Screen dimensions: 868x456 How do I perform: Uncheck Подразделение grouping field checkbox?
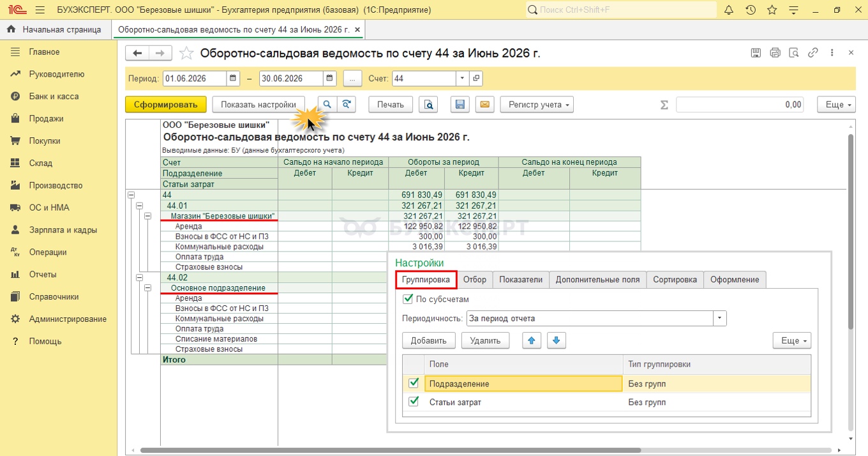[414, 383]
